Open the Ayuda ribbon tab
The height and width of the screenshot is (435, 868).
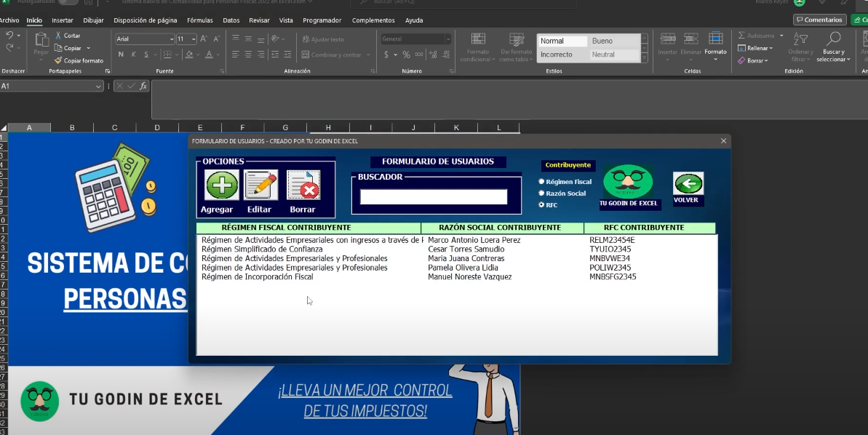click(414, 20)
